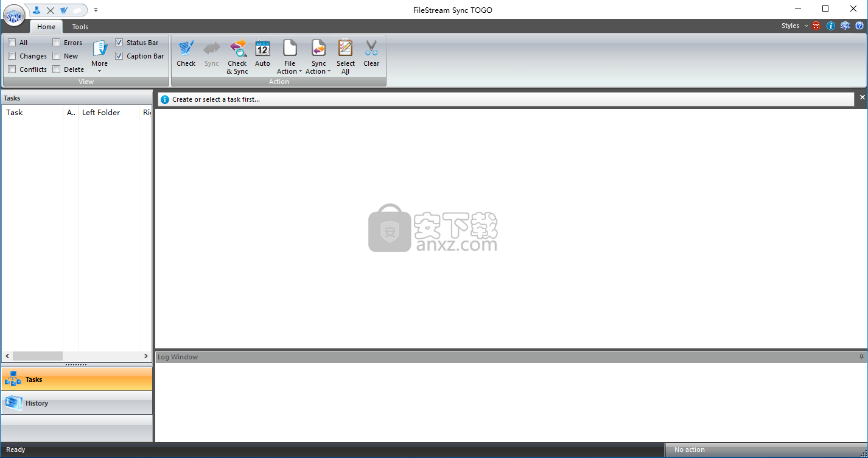
Task: Switch to the Home ribbon tab
Action: [x=46, y=27]
